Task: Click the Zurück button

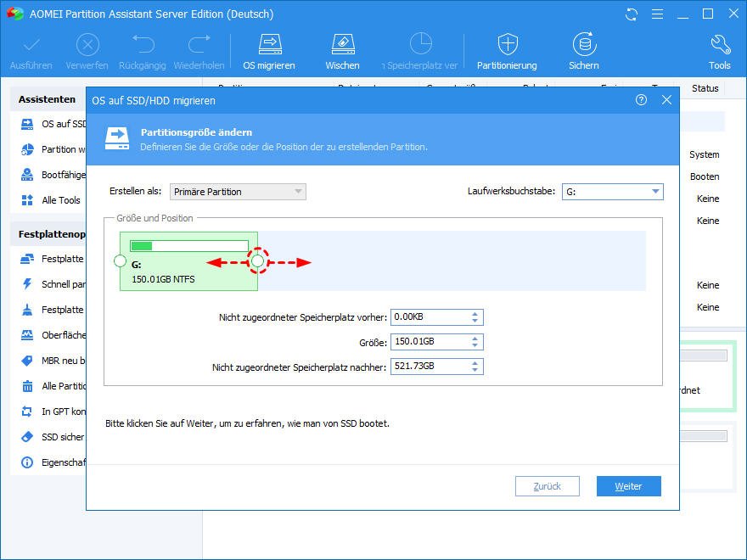Action: tap(548, 486)
